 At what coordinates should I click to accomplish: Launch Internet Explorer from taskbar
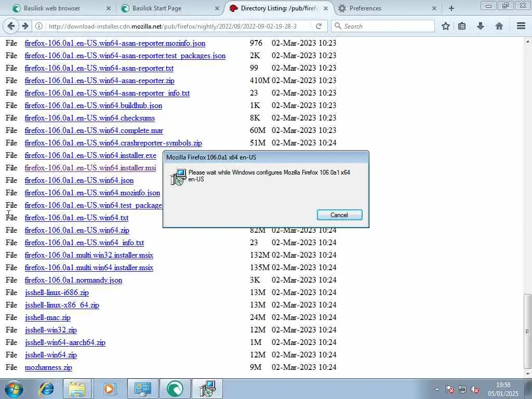pyautogui.click(x=46, y=389)
